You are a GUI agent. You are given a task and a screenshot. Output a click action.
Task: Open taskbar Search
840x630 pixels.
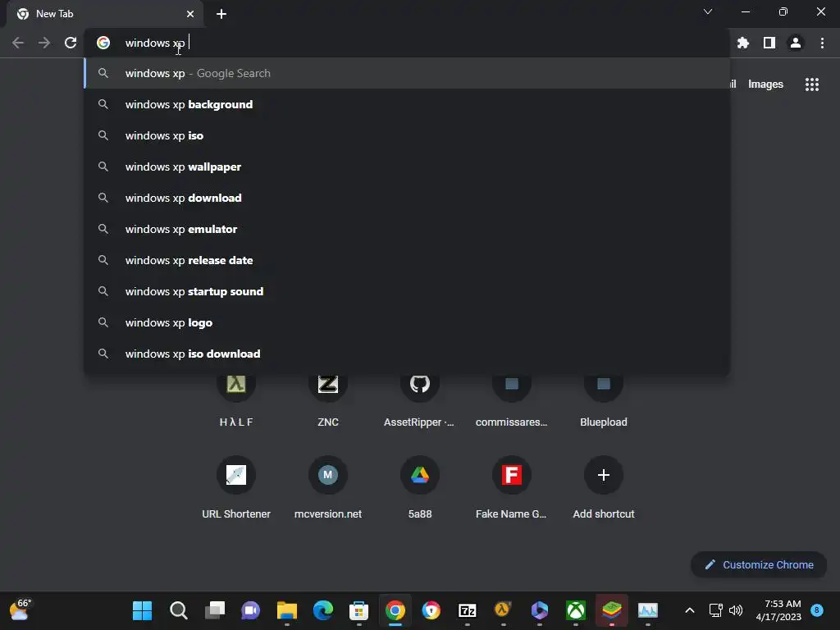coord(178,610)
